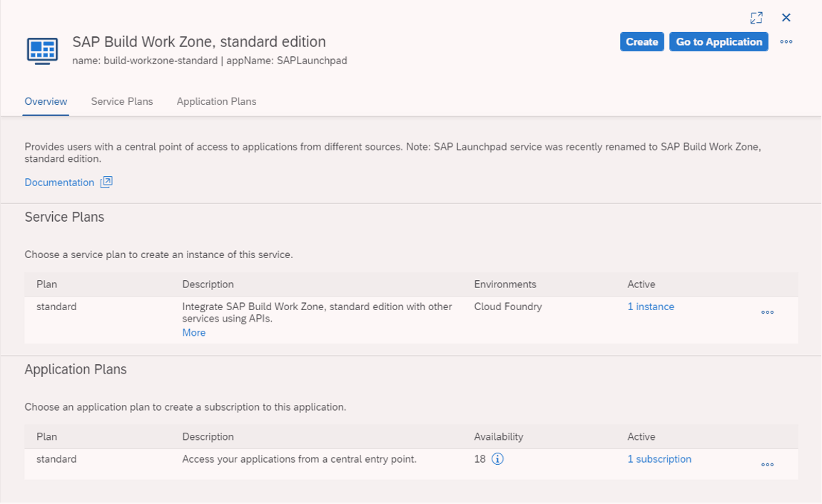The height and width of the screenshot is (504, 822).
Task: Expand description with the More link
Action: click(x=193, y=333)
